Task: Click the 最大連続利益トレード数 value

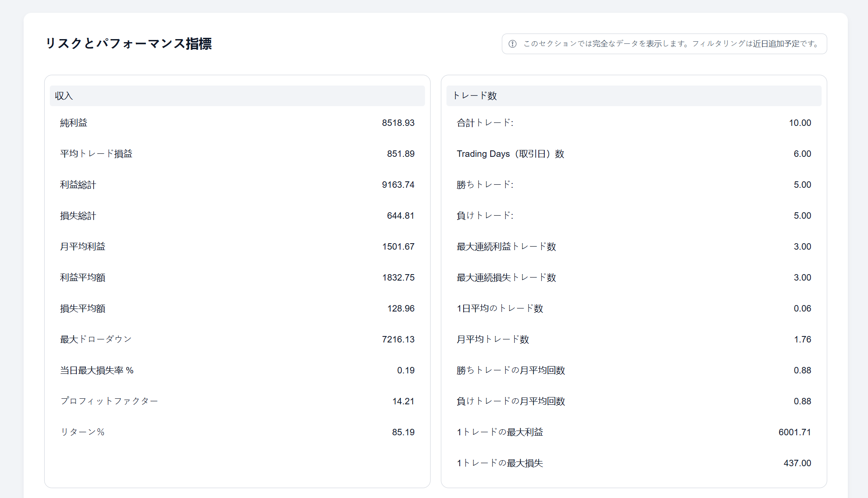Action: [x=802, y=247]
